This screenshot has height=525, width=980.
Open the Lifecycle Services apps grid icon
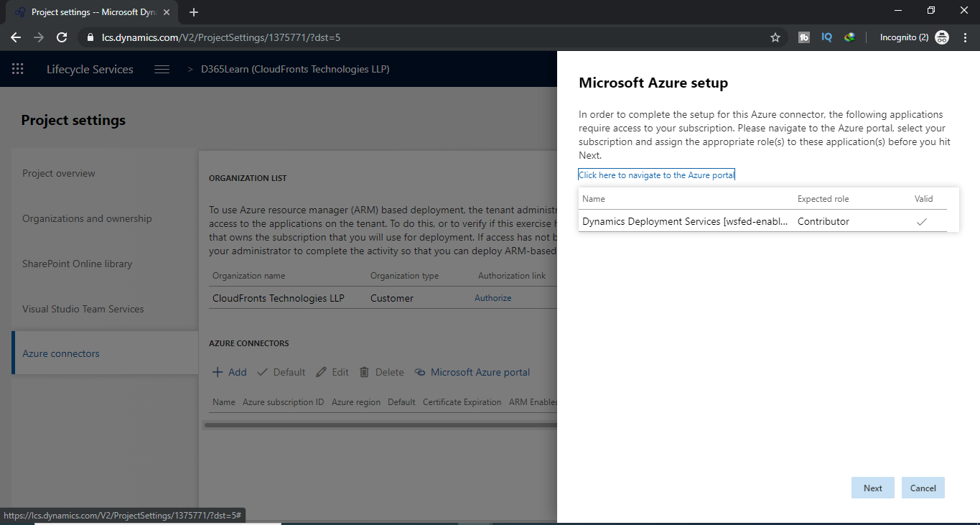(17, 69)
